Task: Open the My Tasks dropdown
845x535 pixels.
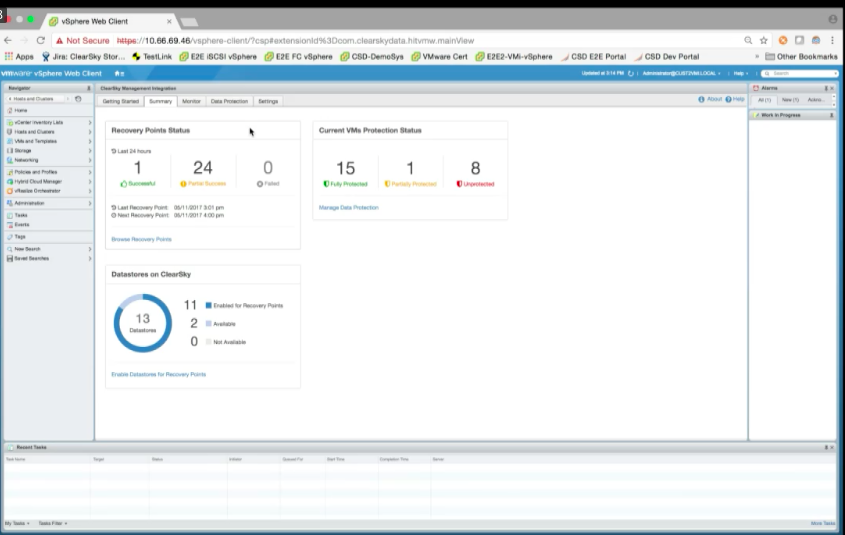Action: [17, 523]
